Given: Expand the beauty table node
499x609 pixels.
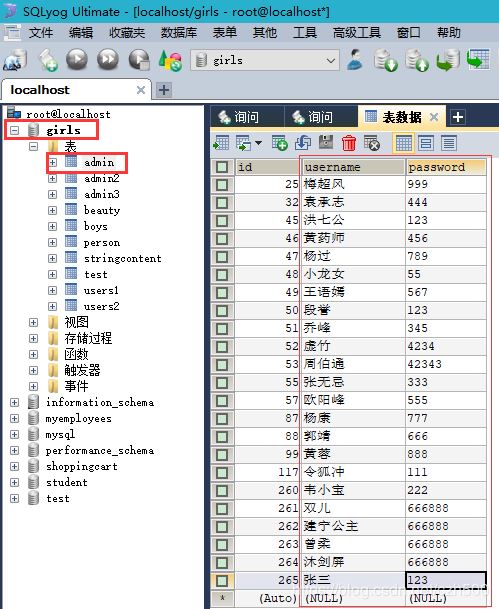Looking at the screenshot, I should click(x=52, y=211).
